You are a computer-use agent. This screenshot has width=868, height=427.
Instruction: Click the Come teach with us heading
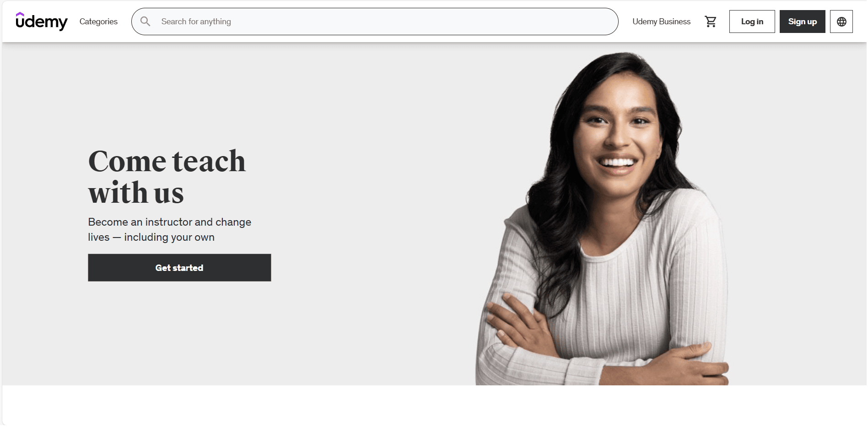click(167, 177)
